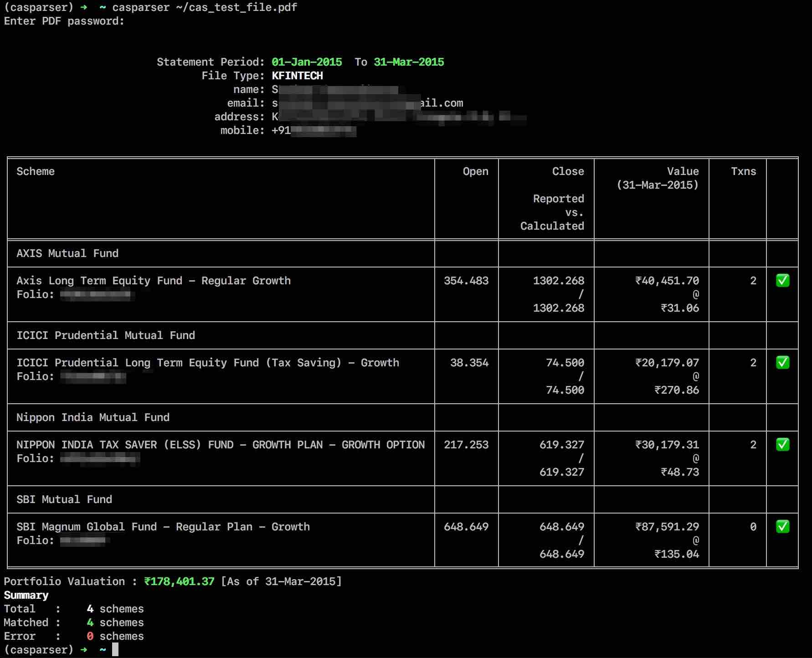The image size is (812, 658).
Task: Place cursor at the blinking terminal input block
Action: click(114, 650)
